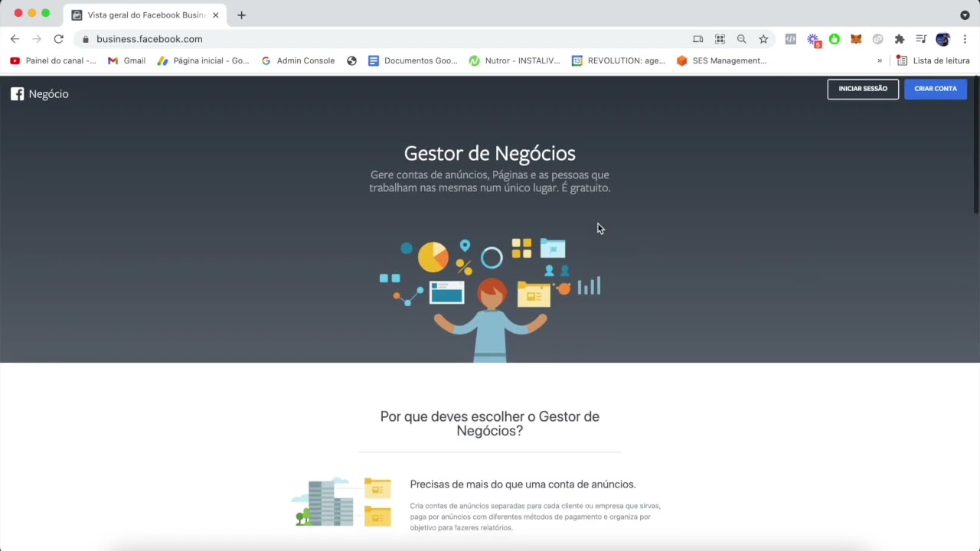Click the blue CRIAR CONTA button
This screenshot has height=551, width=980.
pyautogui.click(x=936, y=89)
